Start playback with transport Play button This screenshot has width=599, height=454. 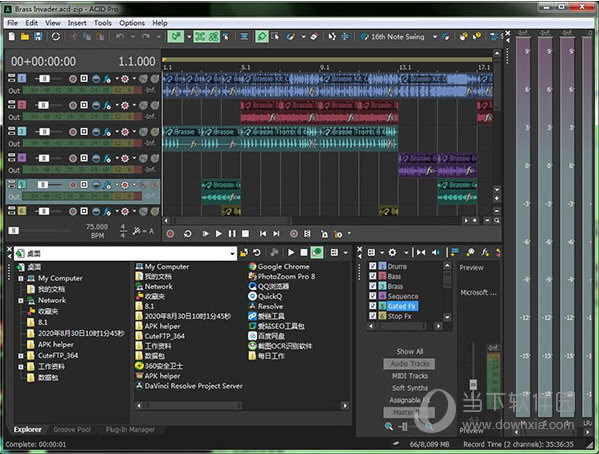[x=219, y=233]
